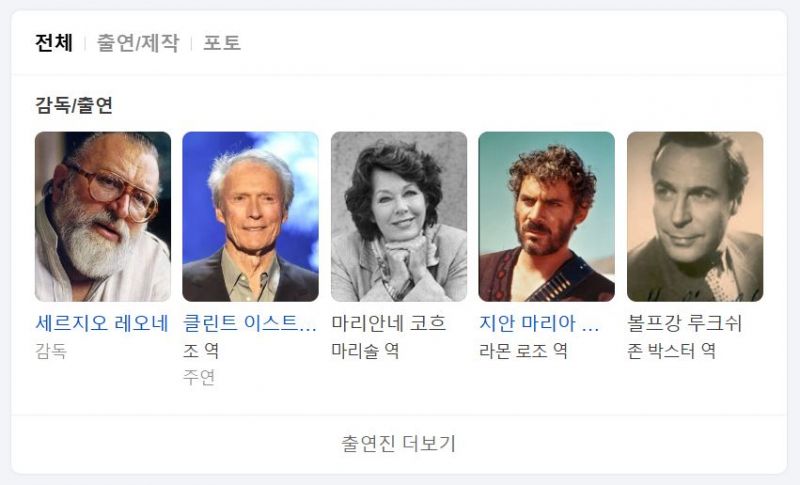Expand cast list with 출연진 더보기

[398, 443]
